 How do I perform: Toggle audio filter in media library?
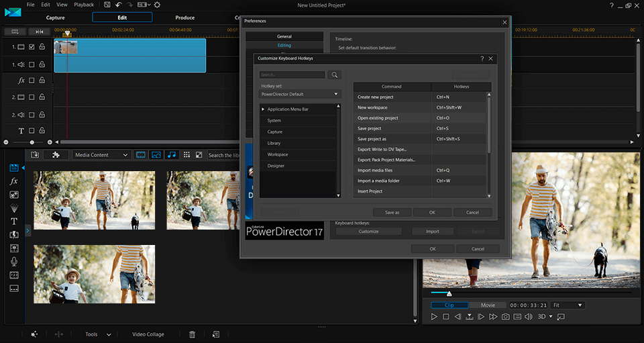[172, 155]
